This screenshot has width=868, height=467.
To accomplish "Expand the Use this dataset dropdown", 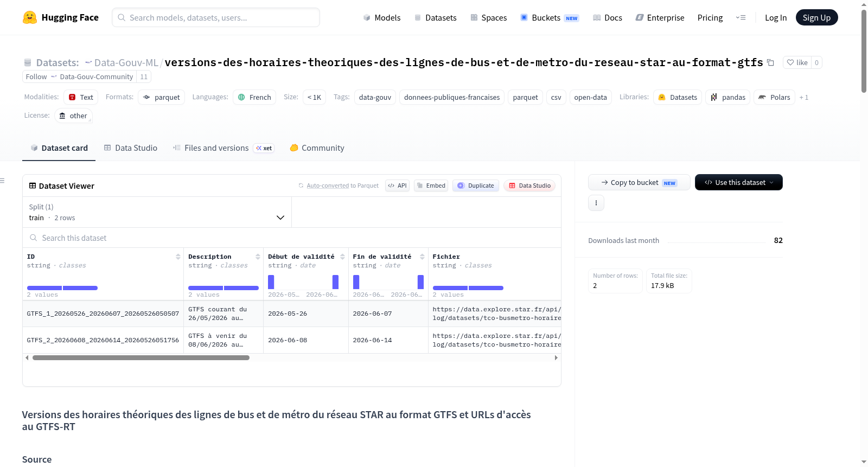I will [x=739, y=182].
